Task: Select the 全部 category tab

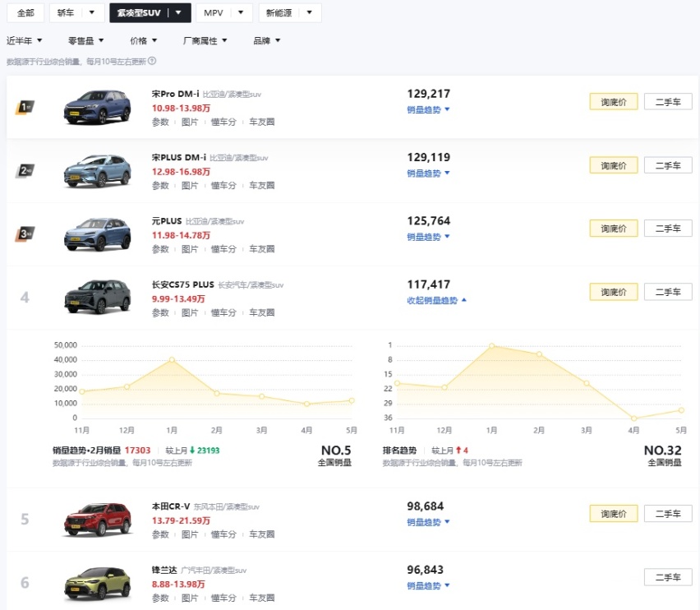Action: [x=25, y=13]
